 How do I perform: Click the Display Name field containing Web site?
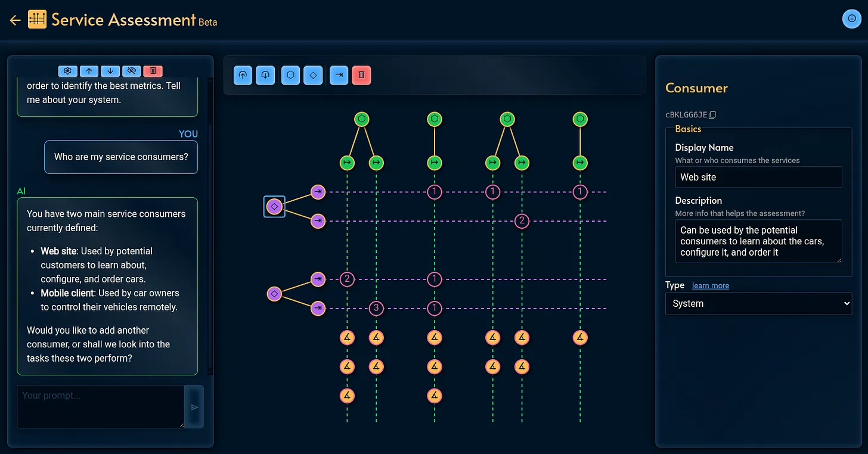pyautogui.click(x=758, y=177)
